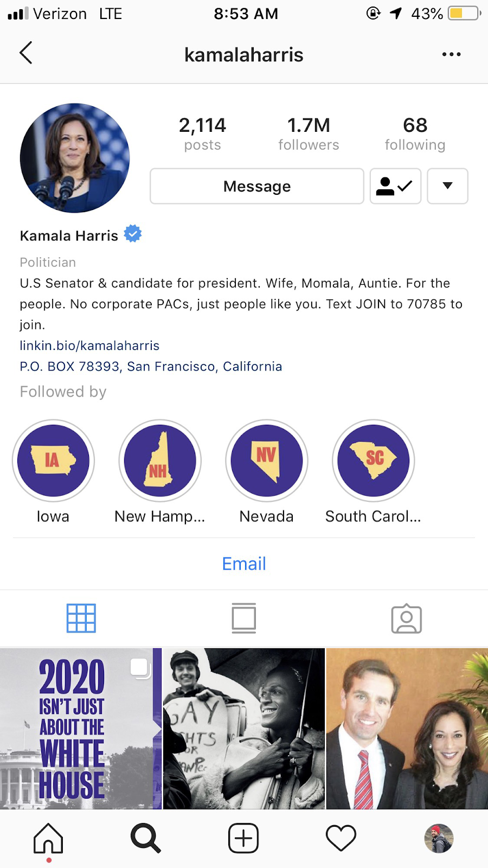488x868 pixels.
Task: Tap the new post plus icon
Action: [x=243, y=839]
